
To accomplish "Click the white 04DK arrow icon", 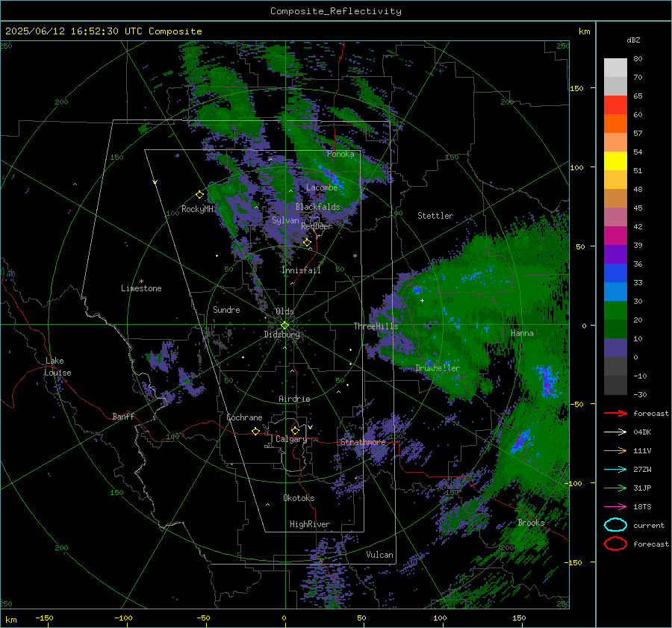I will coord(615,432).
